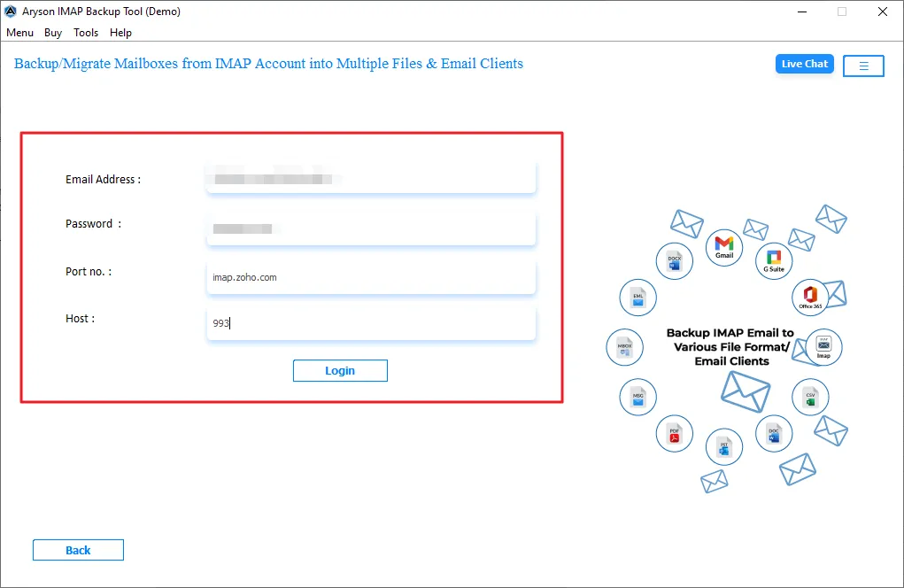Open the Tools menu

[86, 33]
